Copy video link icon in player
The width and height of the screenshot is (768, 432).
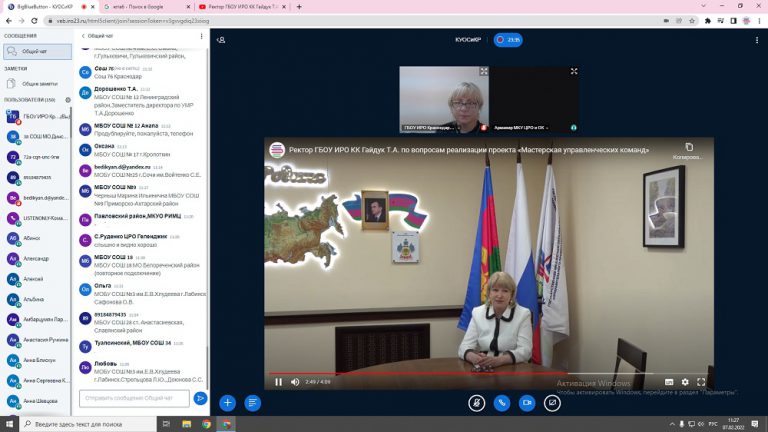(688, 150)
